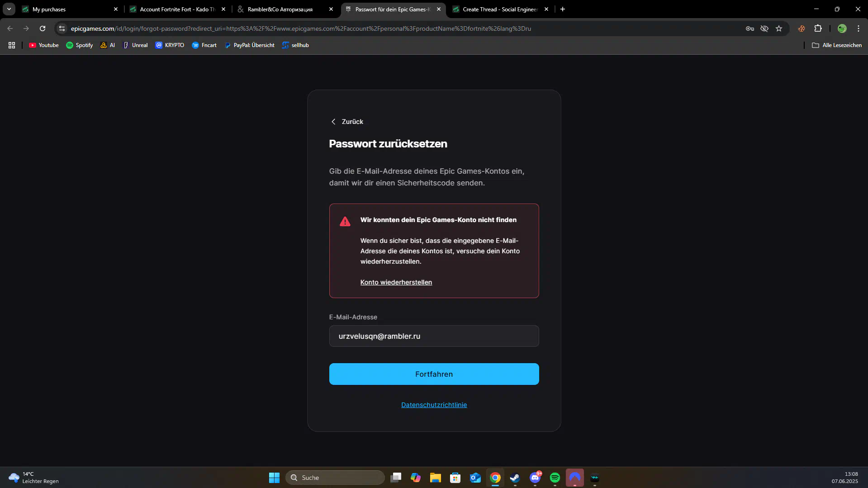The height and width of the screenshot is (488, 868).
Task: Open the cookie extension icon
Action: tap(802, 28)
